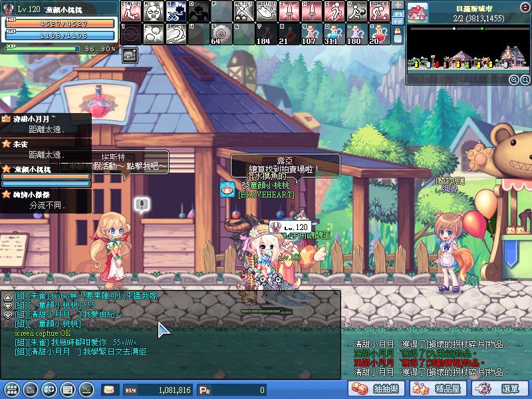The width and height of the screenshot is (532, 399).
Task: Use the pickup action on SPACE slot
Action: pyautogui.click(x=379, y=11)
